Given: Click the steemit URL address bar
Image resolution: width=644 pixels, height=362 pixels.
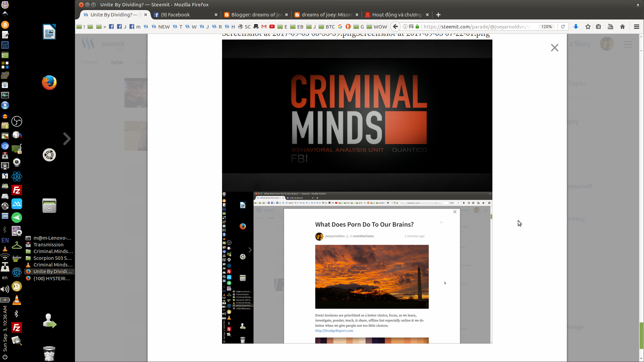Looking at the screenshot, I should tap(477, 26).
